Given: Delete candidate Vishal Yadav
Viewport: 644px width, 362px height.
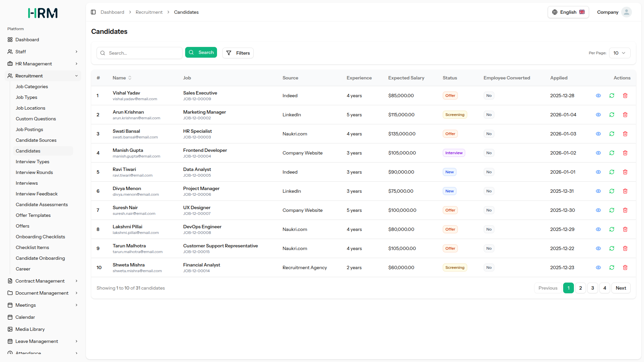Looking at the screenshot, I should 625,96.
